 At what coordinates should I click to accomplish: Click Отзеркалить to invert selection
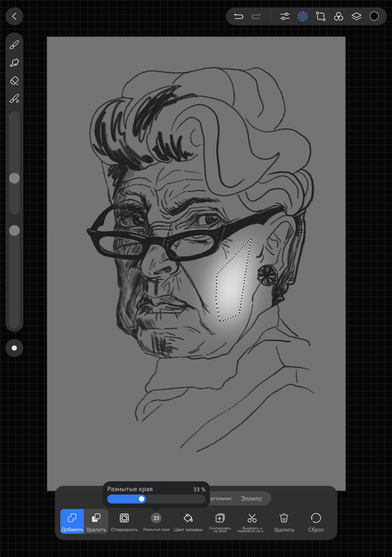[124, 521]
